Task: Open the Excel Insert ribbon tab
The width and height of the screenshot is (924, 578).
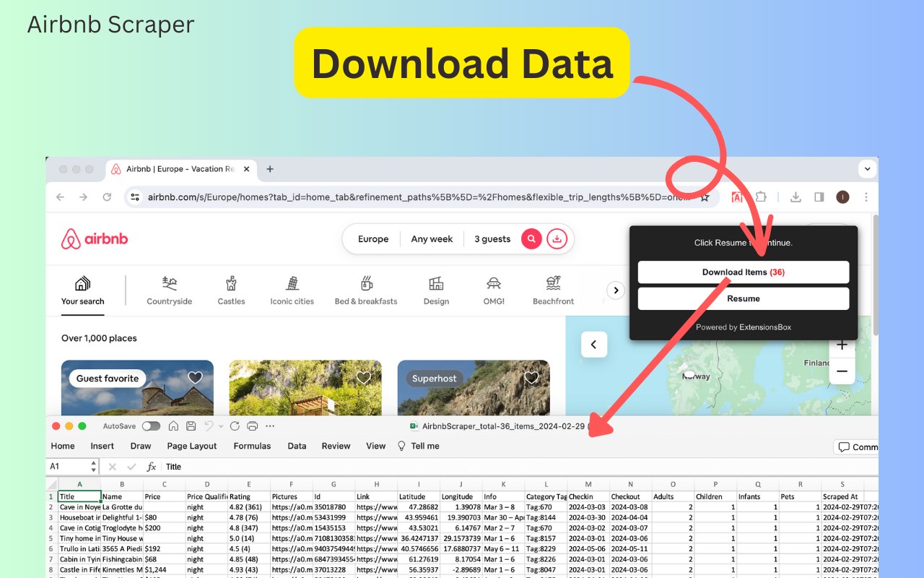Action: point(103,446)
